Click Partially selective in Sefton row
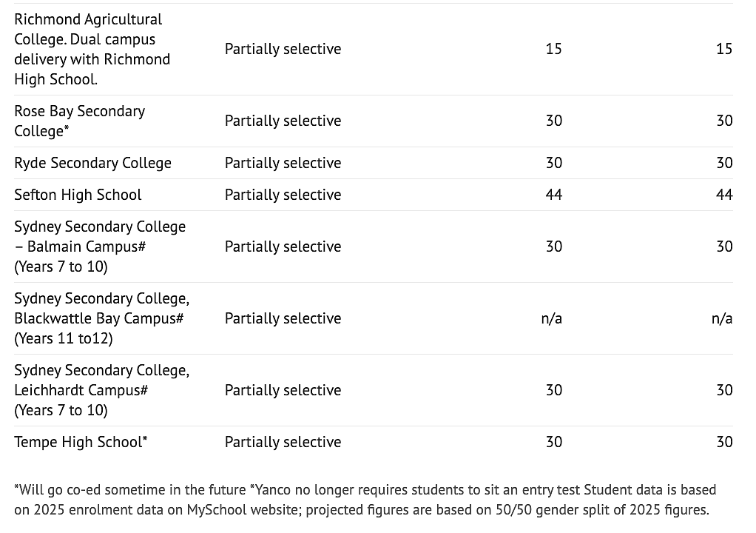The width and height of the screenshot is (756, 533). (x=283, y=195)
